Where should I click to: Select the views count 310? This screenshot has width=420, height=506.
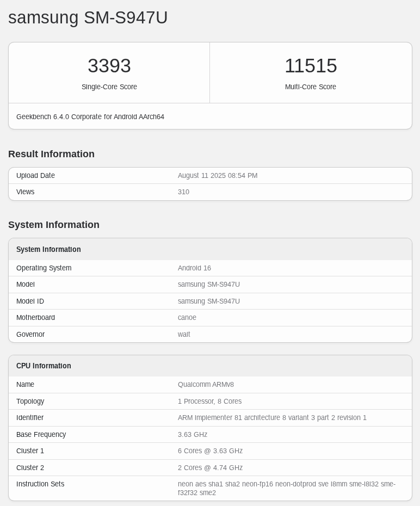183,192
